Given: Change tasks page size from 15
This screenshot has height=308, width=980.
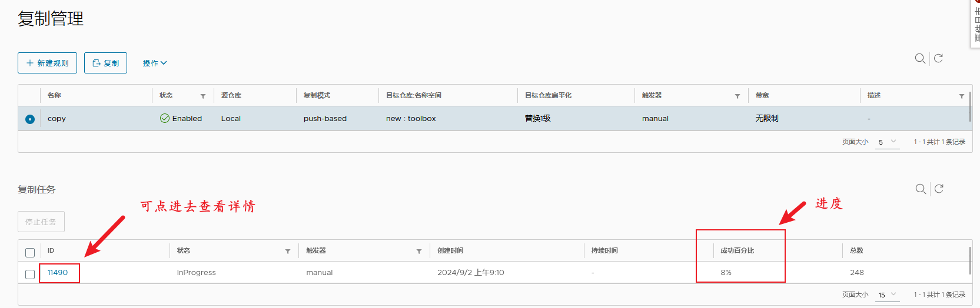Looking at the screenshot, I should pyautogui.click(x=887, y=295).
